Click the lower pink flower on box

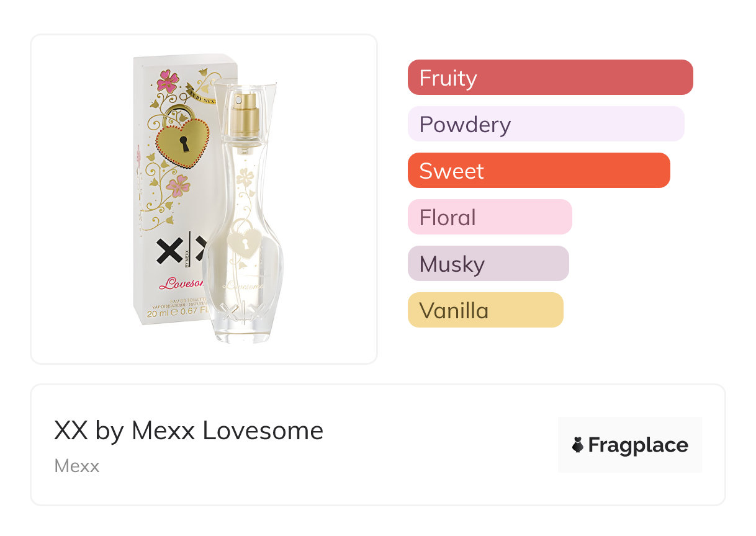[178, 185]
